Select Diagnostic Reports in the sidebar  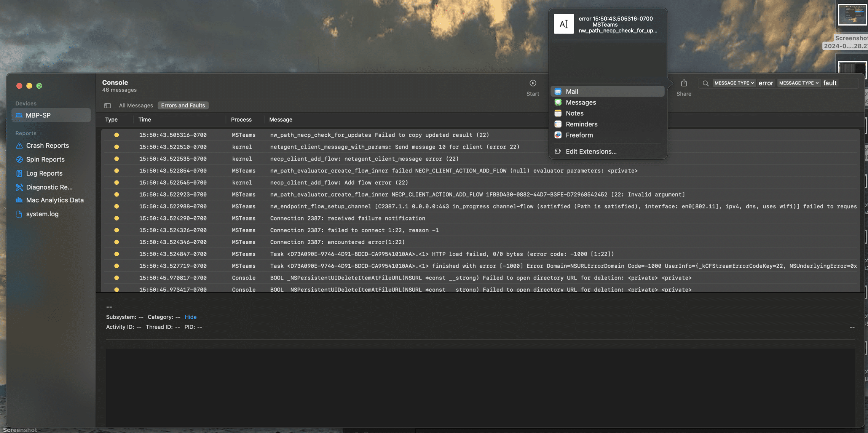click(49, 187)
